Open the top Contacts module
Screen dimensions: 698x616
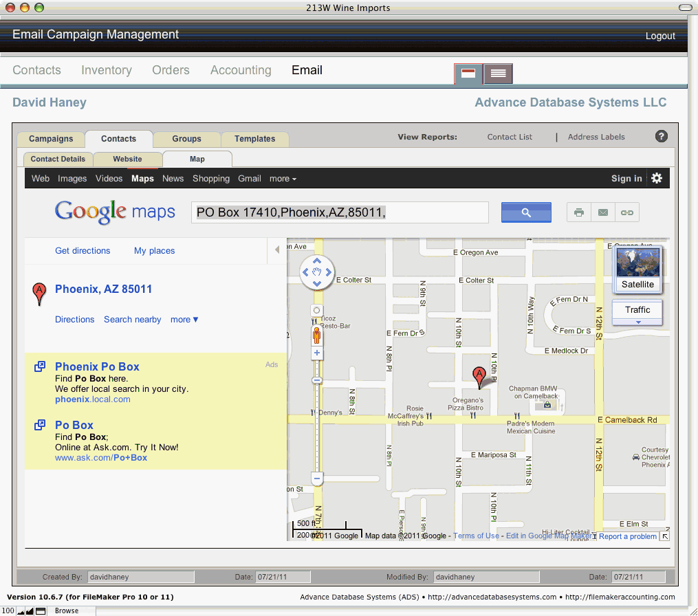pyautogui.click(x=36, y=70)
